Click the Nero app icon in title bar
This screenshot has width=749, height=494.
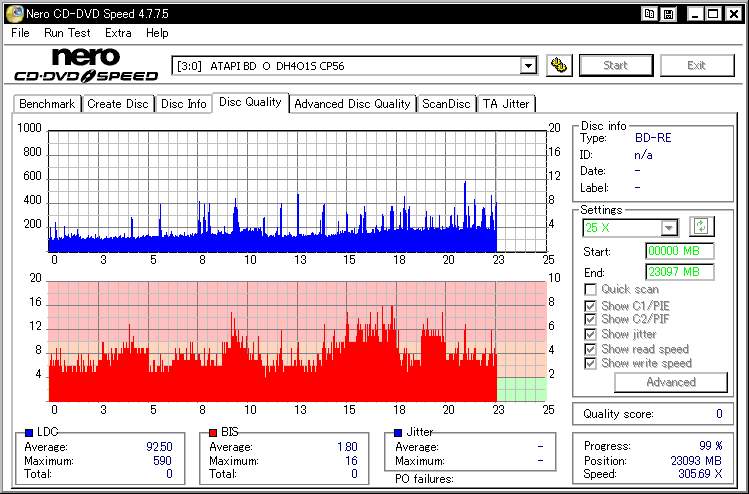pyautogui.click(x=14, y=14)
